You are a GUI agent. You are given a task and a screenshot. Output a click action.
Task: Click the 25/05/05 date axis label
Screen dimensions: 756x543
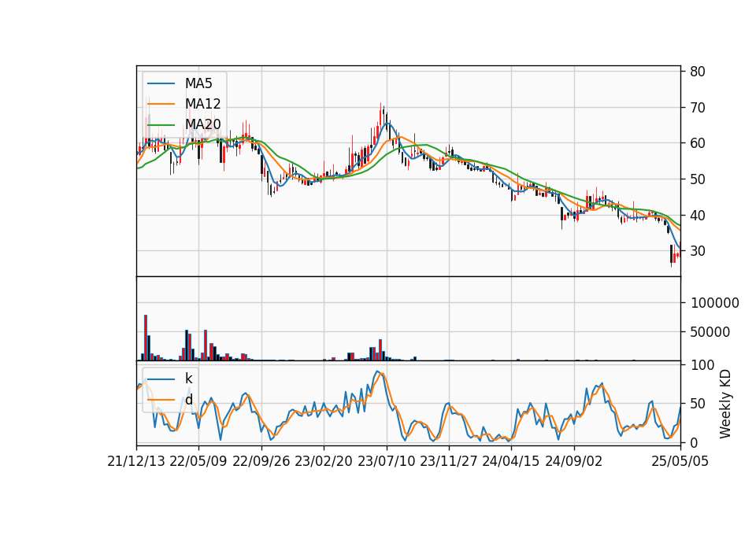(680, 461)
